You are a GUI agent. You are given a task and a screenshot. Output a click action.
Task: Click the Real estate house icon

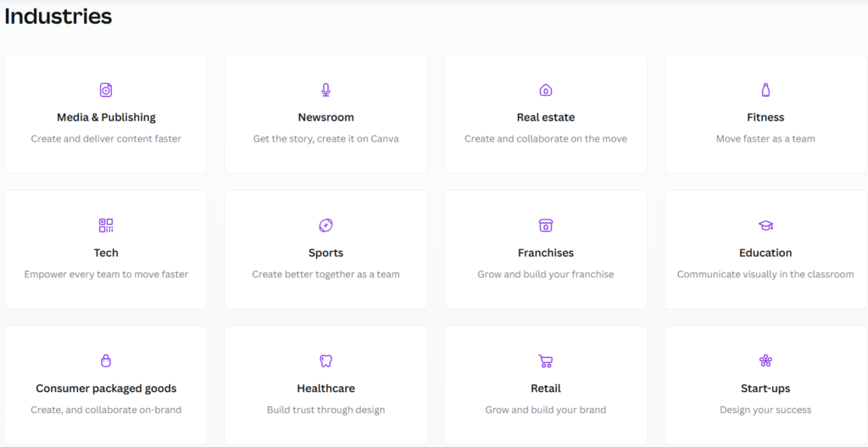(x=546, y=90)
